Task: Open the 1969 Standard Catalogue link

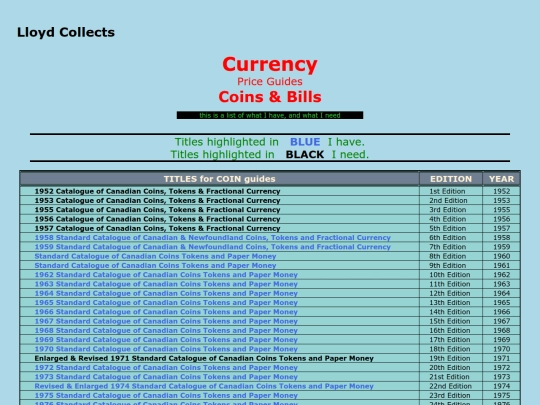Action: point(166,340)
